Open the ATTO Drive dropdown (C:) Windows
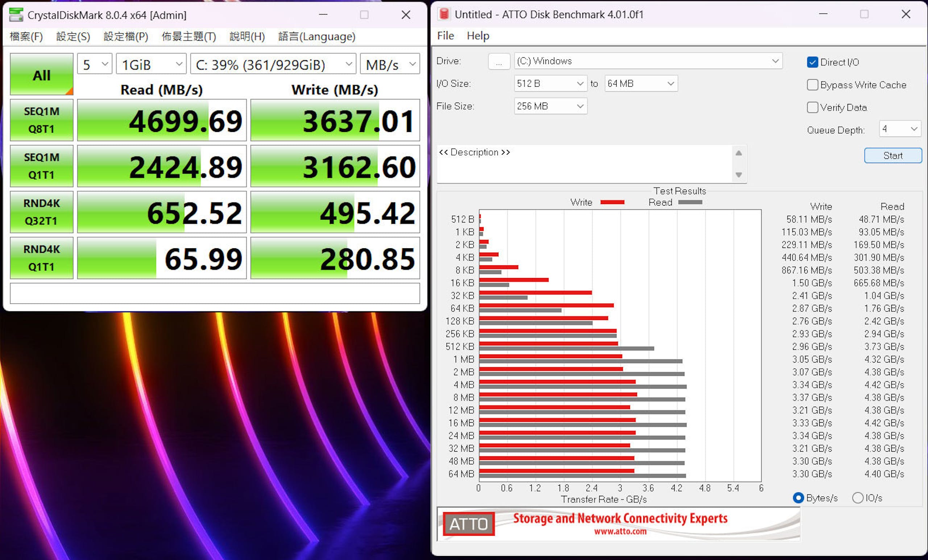This screenshot has width=928, height=560. click(648, 61)
